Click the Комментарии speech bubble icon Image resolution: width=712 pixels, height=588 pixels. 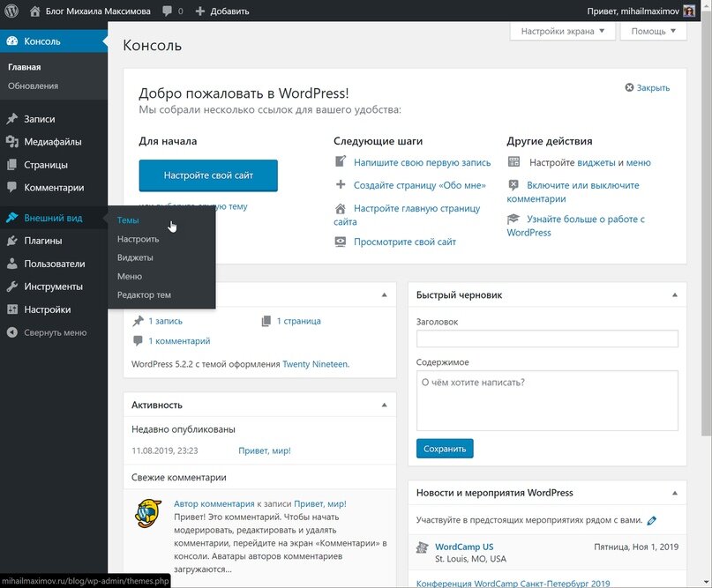click(12, 188)
